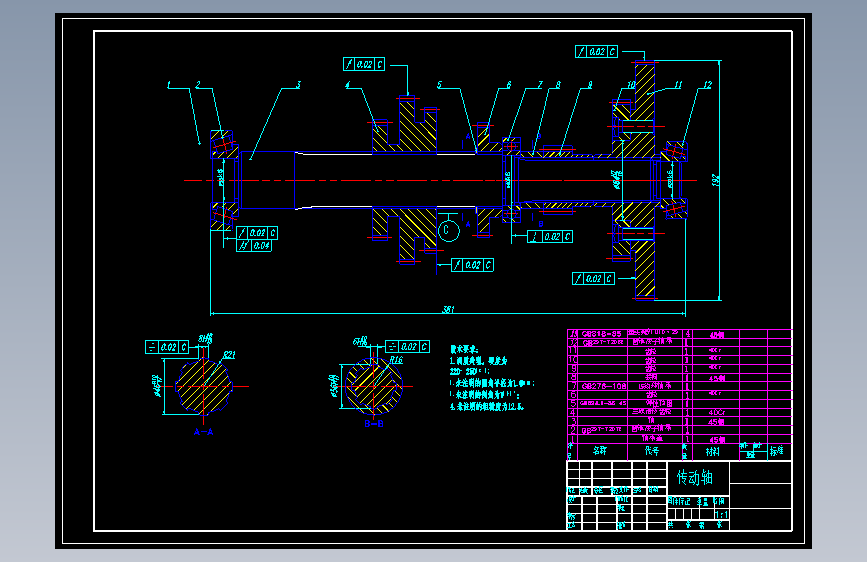
Task: Click part balloon number 5
Action: [x=440, y=85]
